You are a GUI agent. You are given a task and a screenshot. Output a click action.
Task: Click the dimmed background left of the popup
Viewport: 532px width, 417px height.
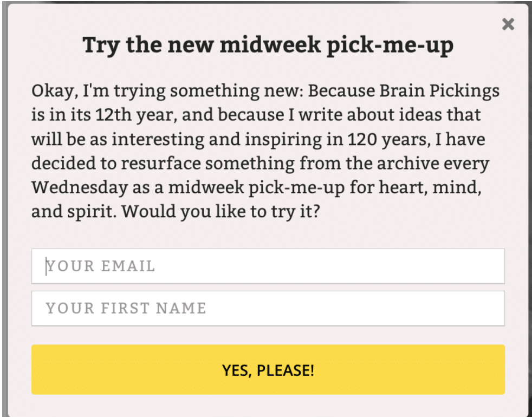pyautogui.click(x=3, y=217)
